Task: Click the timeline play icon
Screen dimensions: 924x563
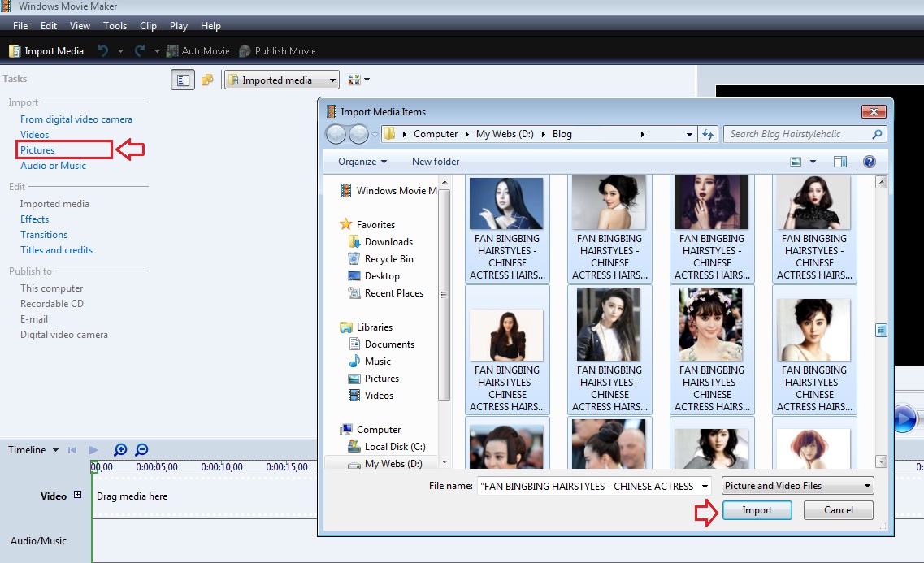Action: (x=93, y=450)
